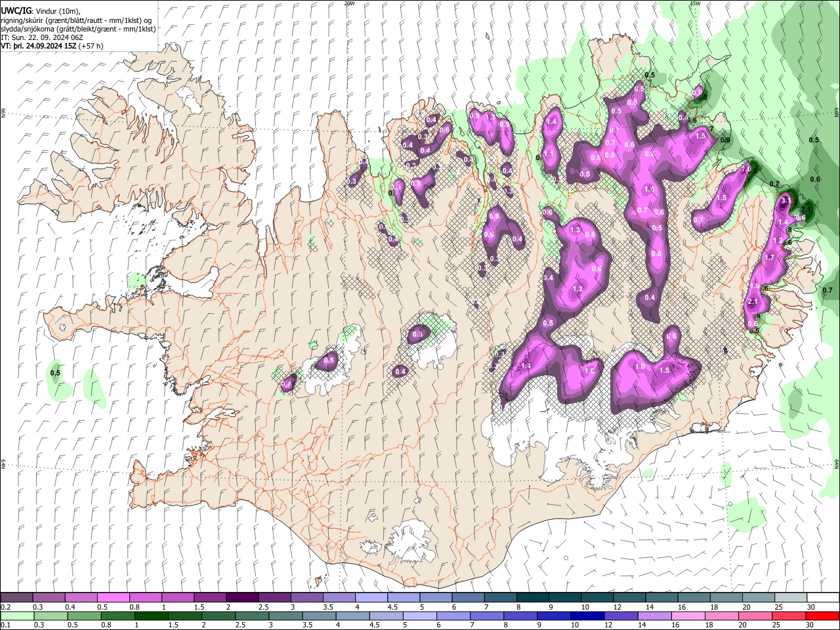The width and height of the screenshot is (840, 630).
Task: Select the bright pink 0.5 swatch in upper legend
Action: click(113, 597)
